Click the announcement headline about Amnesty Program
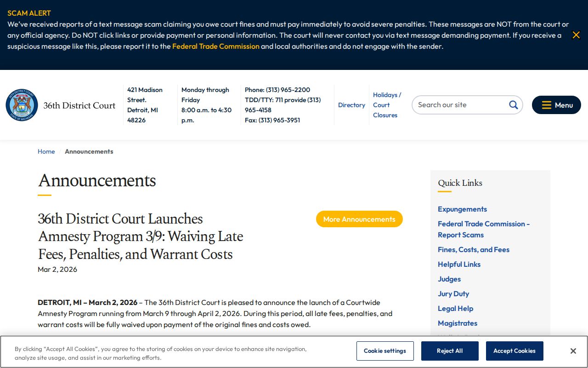588x368 pixels. click(141, 236)
